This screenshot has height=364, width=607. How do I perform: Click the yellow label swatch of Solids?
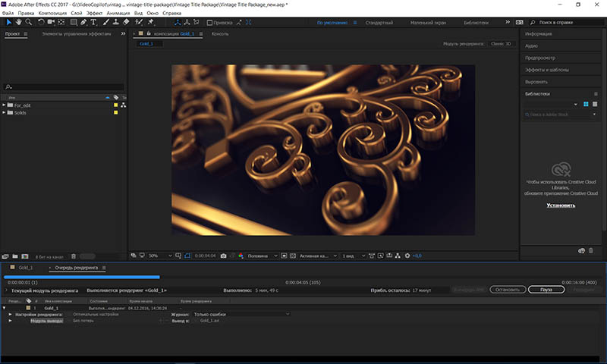click(x=115, y=112)
